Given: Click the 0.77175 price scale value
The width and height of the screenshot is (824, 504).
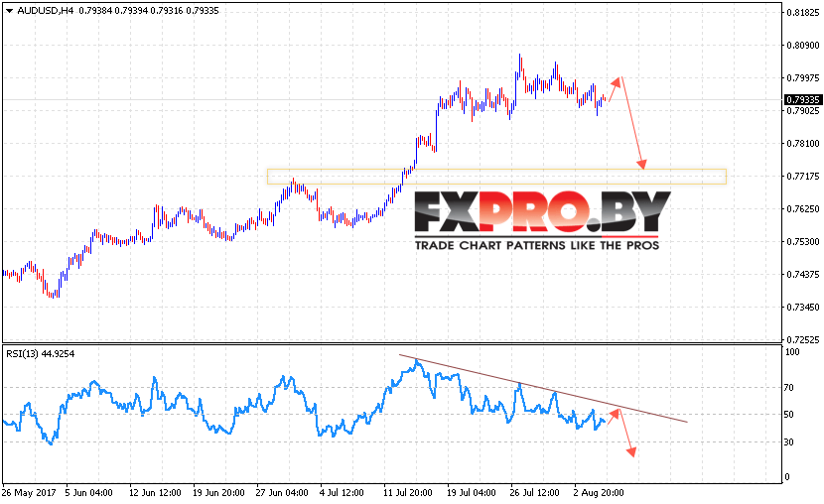Looking at the screenshot, I should [x=803, y=176].
